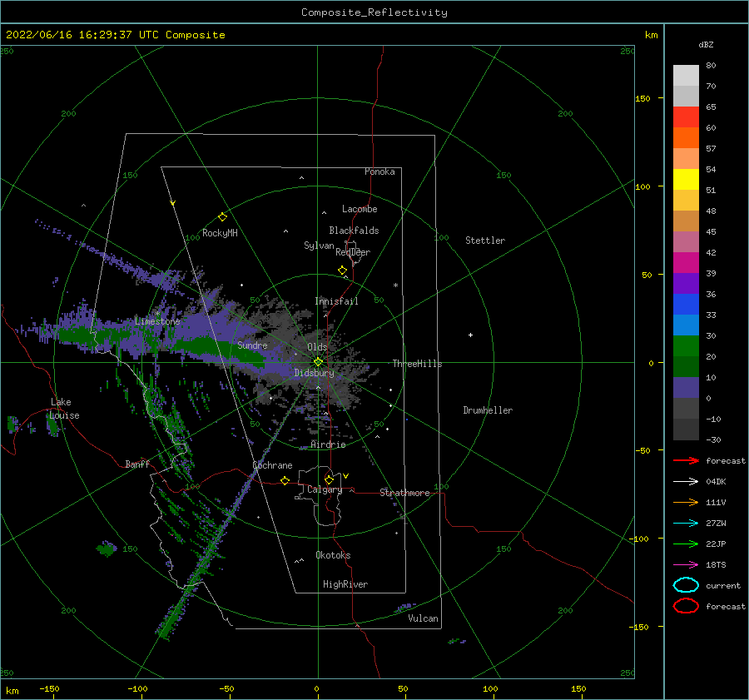The height and width of the screenshot is (700, 749).
Task: Click the 18TS legend label
Action: point(716,565)
